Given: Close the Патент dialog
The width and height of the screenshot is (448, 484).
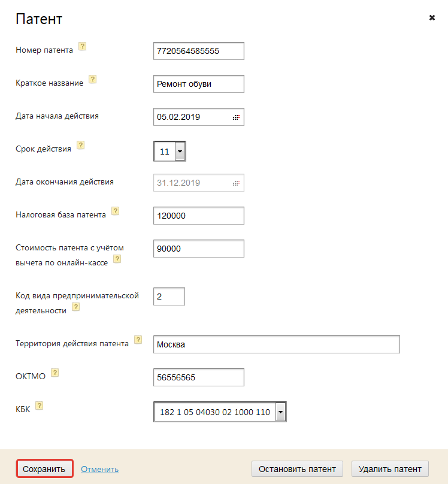Looking at the screenshot, I should coord(432,18).
